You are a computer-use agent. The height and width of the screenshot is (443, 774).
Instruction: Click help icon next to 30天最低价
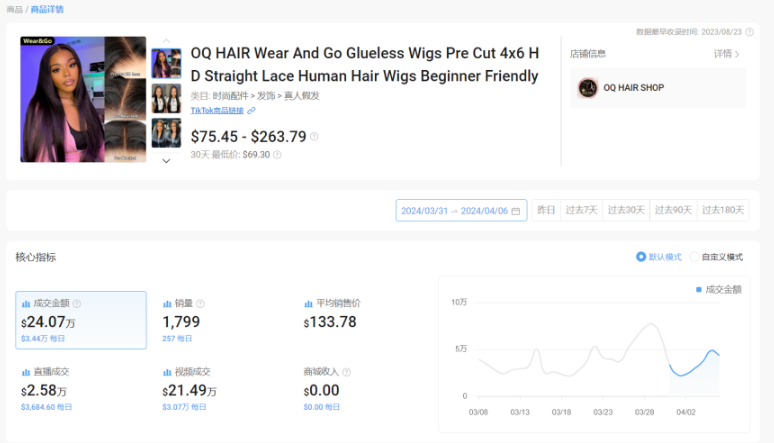277,155
